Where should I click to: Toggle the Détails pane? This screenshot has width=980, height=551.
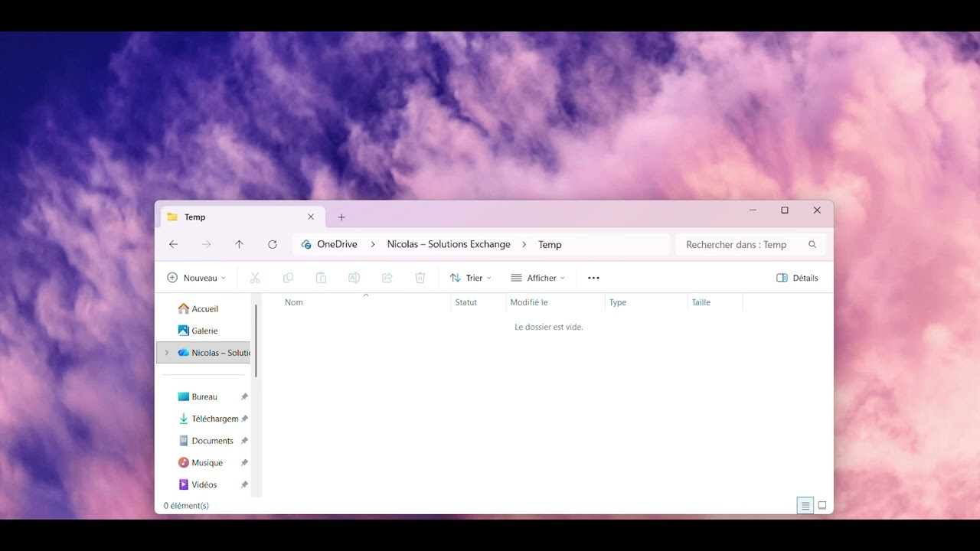tap(797, 278)
